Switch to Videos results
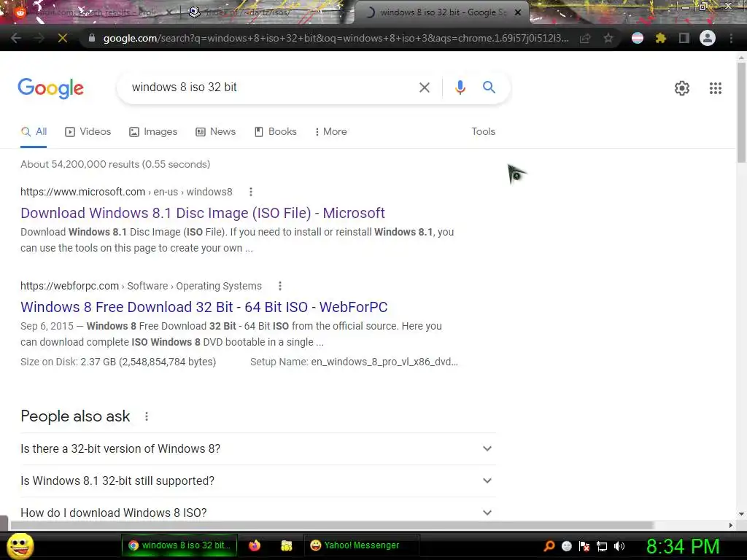This screenshot has height=560, width=747. point(88,131)
